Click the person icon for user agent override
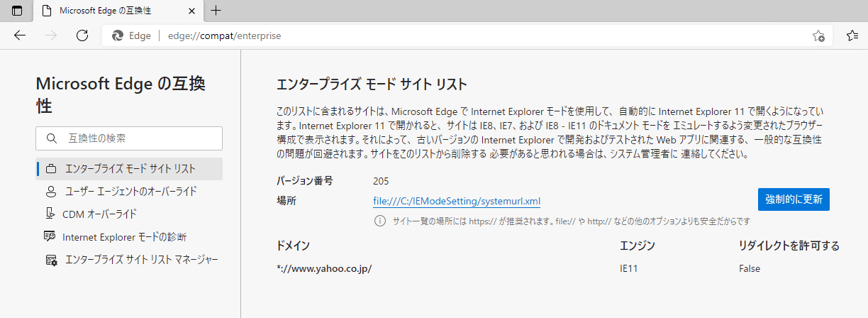868x318 pixels. (x=51, y=191)
